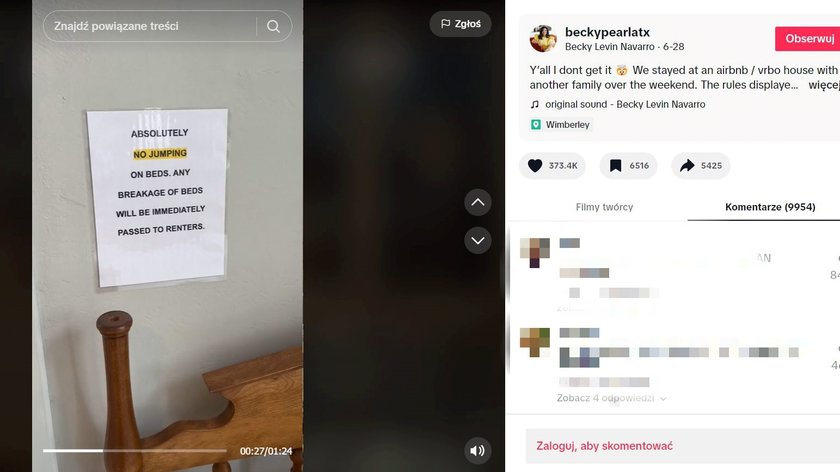Viewport: 840px width, 472px height.
Task: Focus the Znajdź powiązane treści search field
Action: [x=149, y=26]
